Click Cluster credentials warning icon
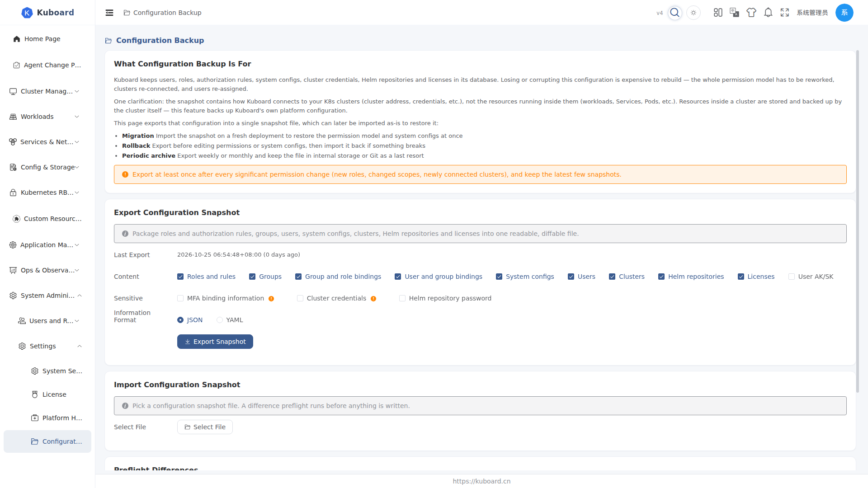868x488 pixels. tap(373, 299)
